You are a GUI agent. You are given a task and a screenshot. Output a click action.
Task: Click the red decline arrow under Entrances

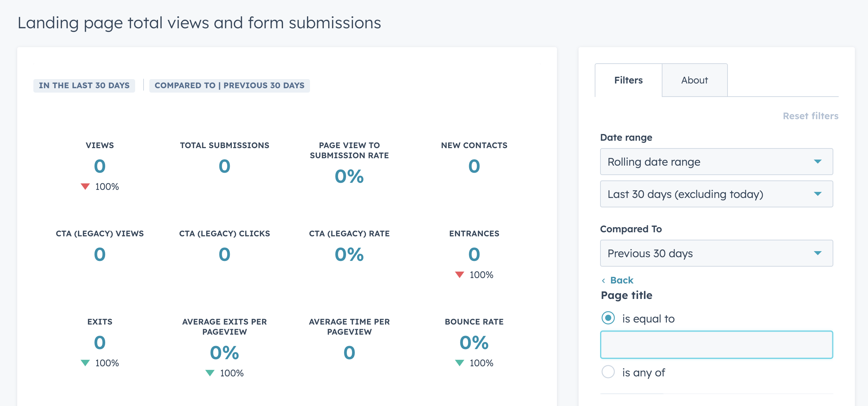pyautogui.click(x=460, y=274)
